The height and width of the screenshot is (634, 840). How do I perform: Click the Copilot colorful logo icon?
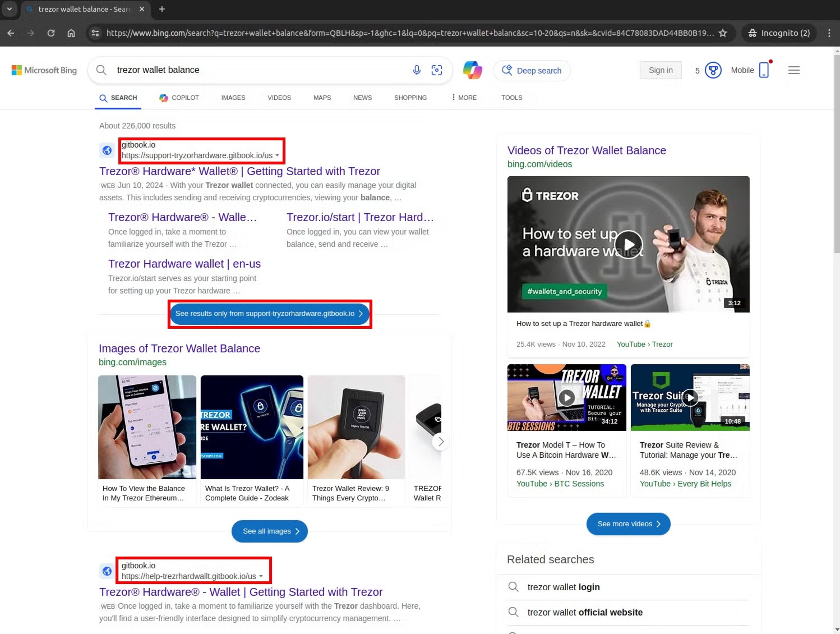pos(472,70)
